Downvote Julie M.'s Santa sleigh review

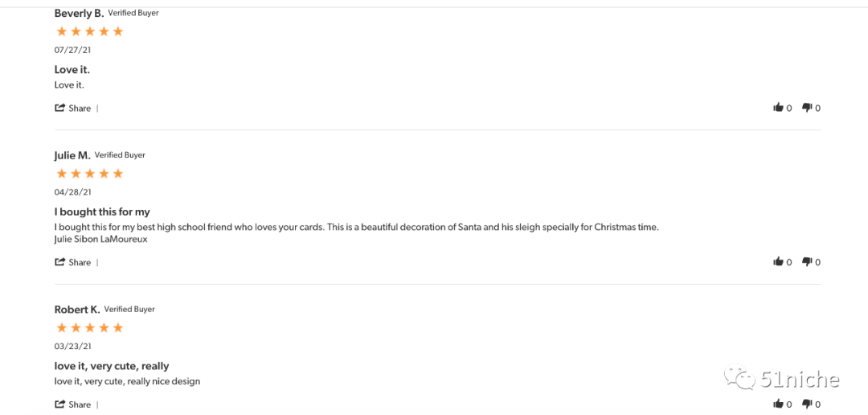807,262
